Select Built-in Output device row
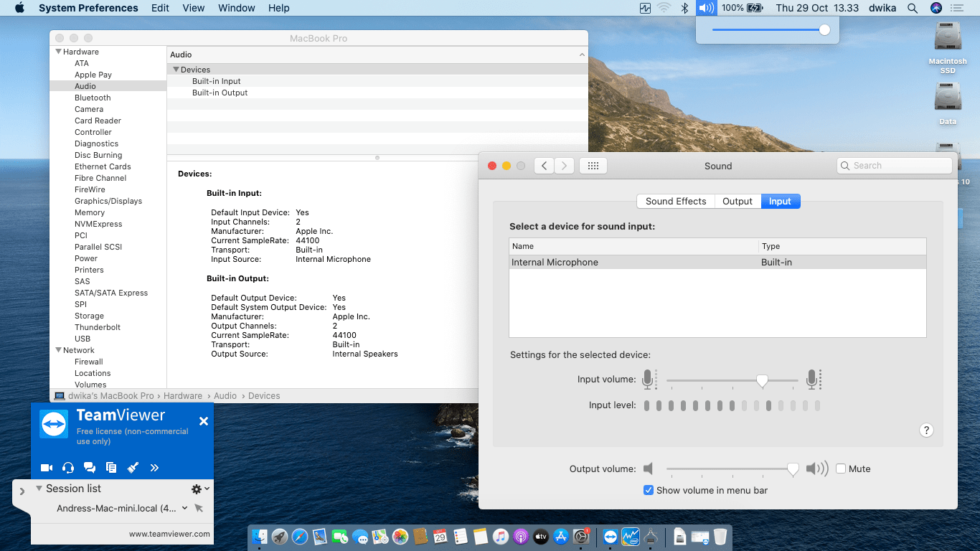 click(x=377, y=93)
